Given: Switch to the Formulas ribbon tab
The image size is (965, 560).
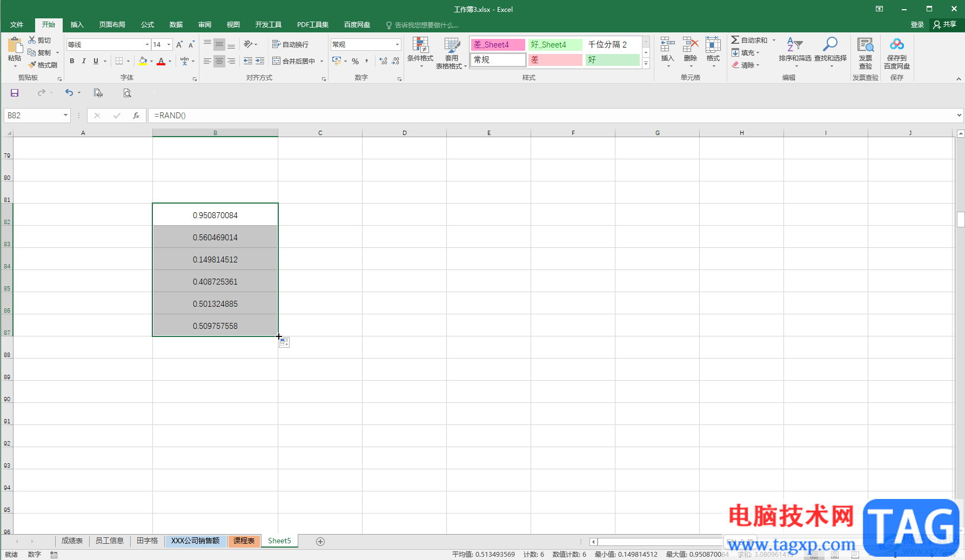Looking at the screenshot, I should [148, 25].
